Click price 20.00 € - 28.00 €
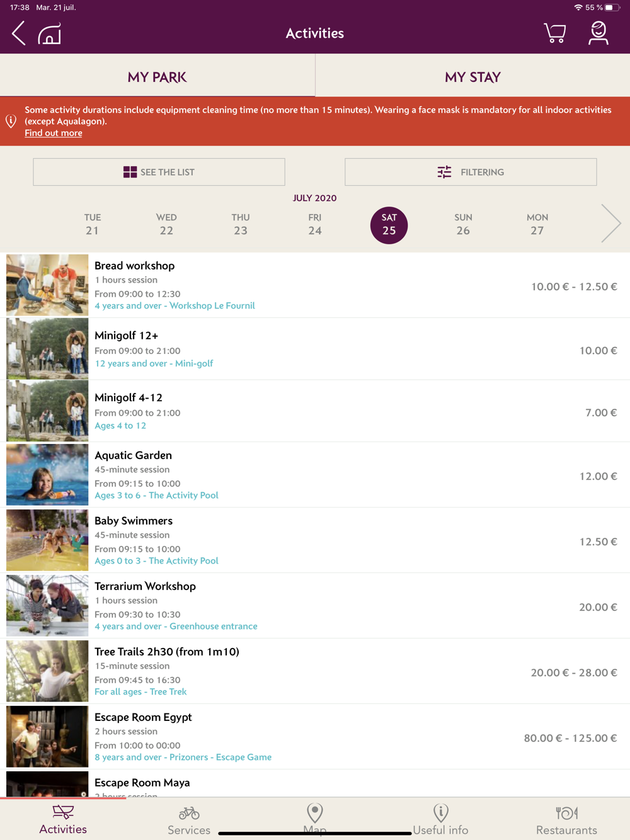This screenshot has width=630, height=840. (574, 673)
